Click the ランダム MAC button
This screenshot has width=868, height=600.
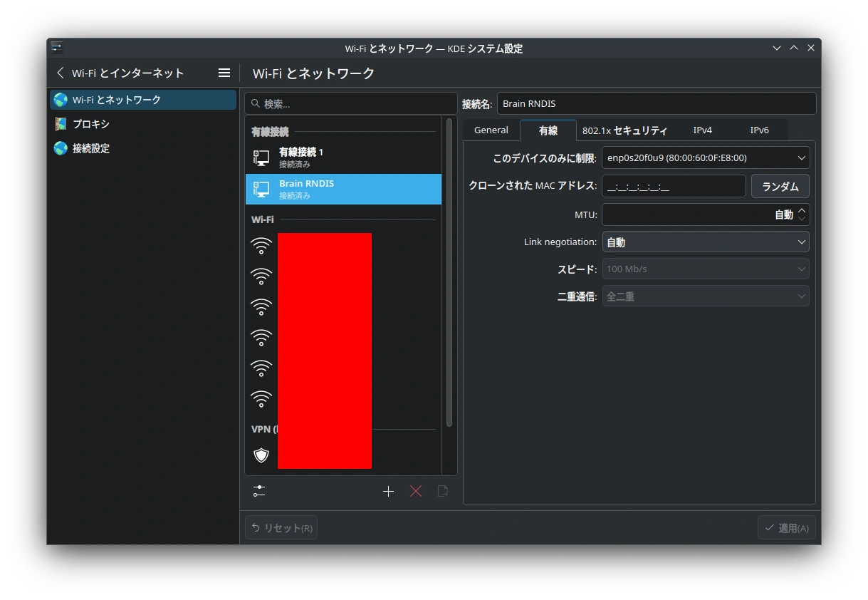coord(780,186)
